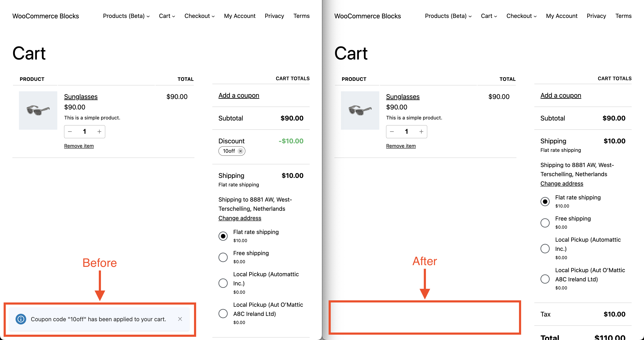Remove the 10off coupon chip
Screen dimensions: 644x340
point(240,151)
